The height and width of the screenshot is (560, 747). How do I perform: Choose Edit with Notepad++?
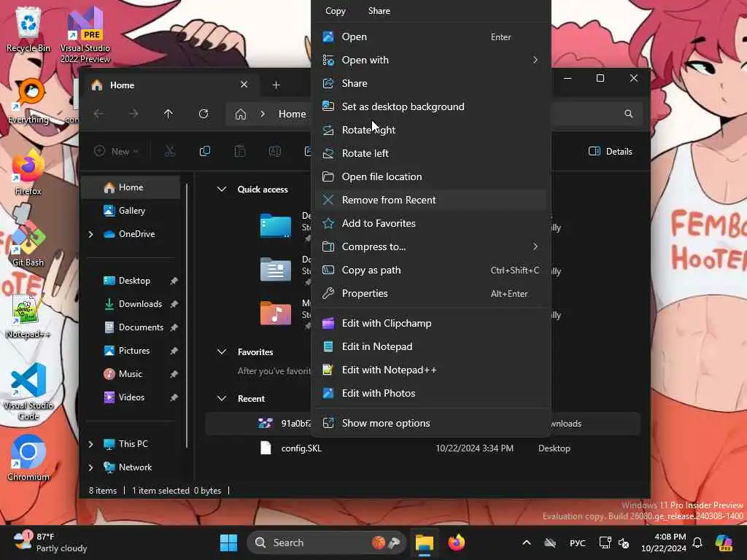pyautogui.click(x=430, y=370)
